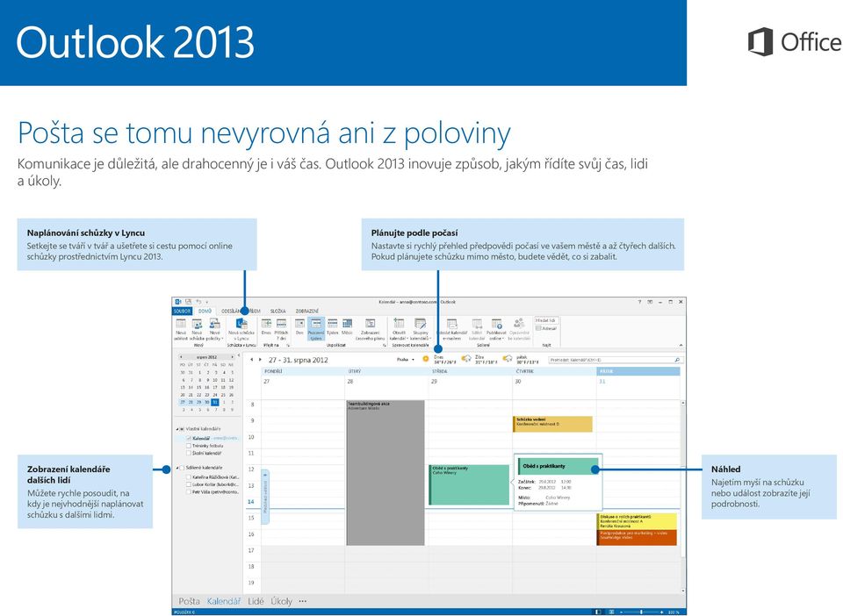Image resolution: width=843 pixels, height=616 pixels.
Task: Toggle the Kalendář checkbox
Action: (189, 438)
